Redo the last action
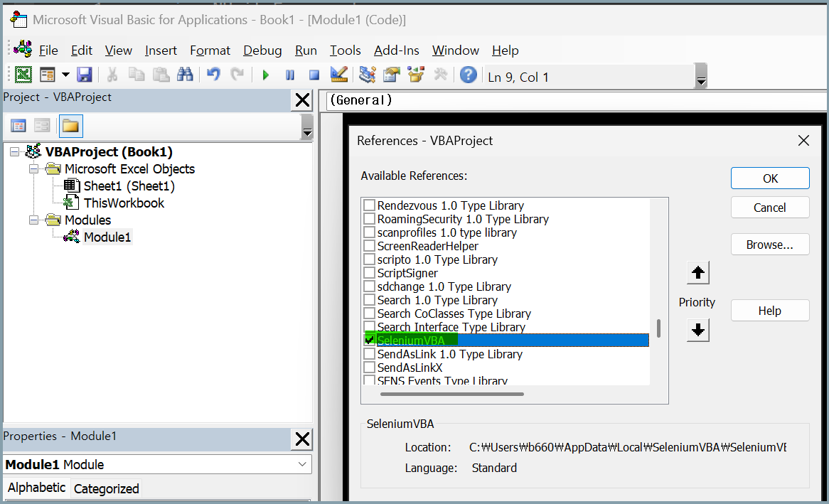Image resolution: width=829 pixels, height=504 pixels. click(237, 75)
